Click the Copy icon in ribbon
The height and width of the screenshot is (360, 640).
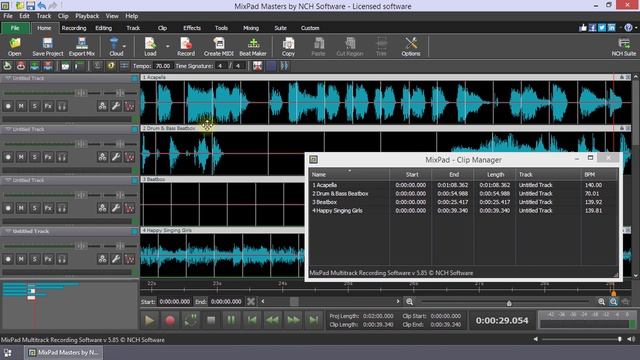click(x=288, y=47)
